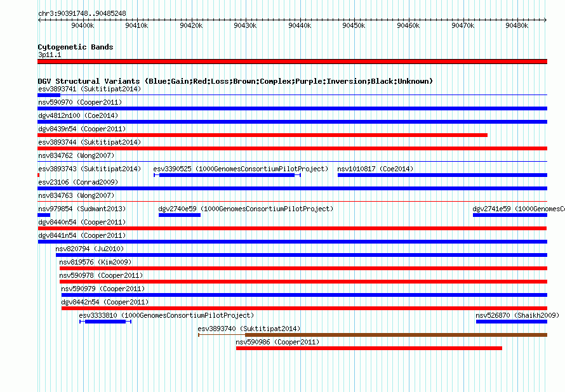Click nsv834763 (Wong2007) variant label
This screenshot has height=392, width=565.
tap(76, 195)
